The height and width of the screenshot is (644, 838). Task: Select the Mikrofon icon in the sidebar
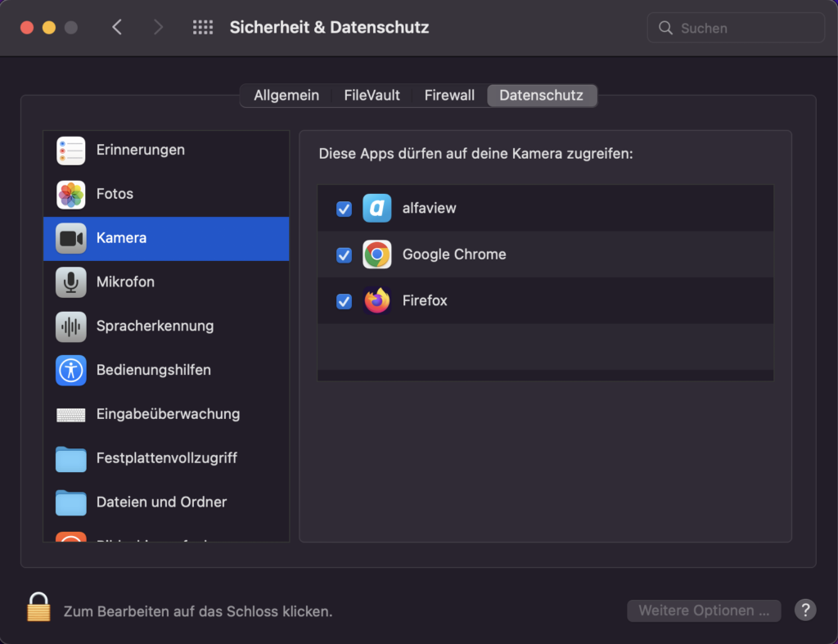click(x=70, y=282)
